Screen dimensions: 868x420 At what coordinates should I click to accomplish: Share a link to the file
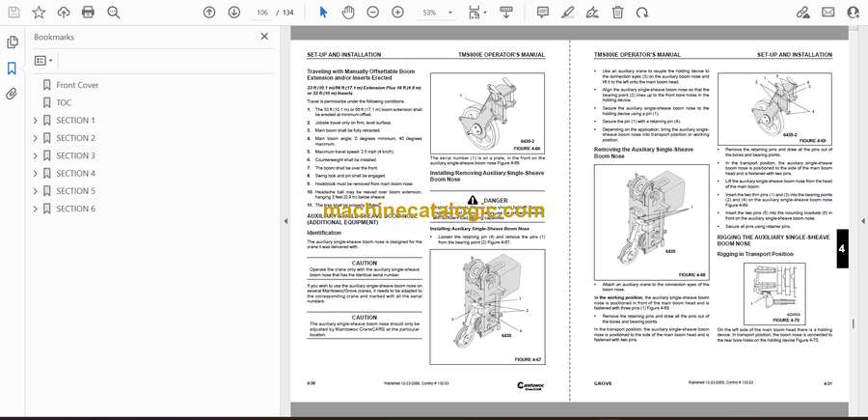tap(803, 13)
